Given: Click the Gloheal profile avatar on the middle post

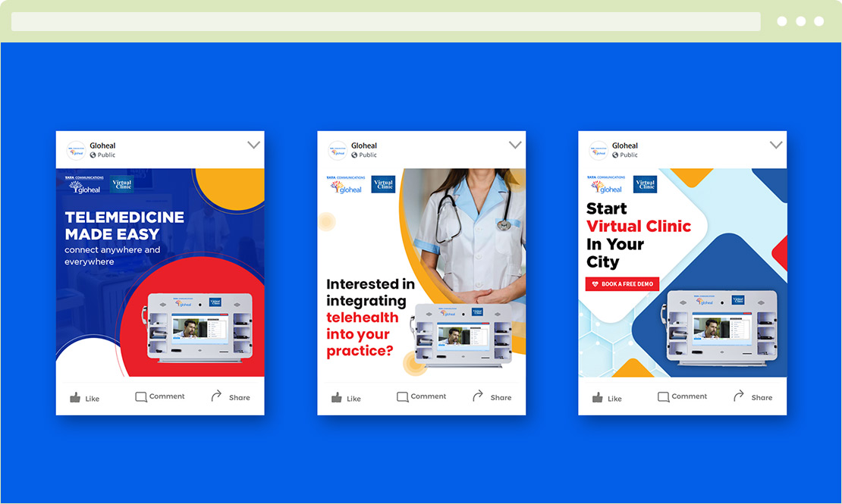Looking at the screenshot, I should 338,150.
